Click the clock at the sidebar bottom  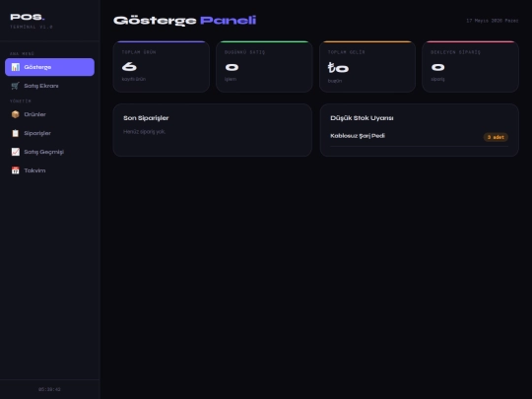(x=49, y=389)
